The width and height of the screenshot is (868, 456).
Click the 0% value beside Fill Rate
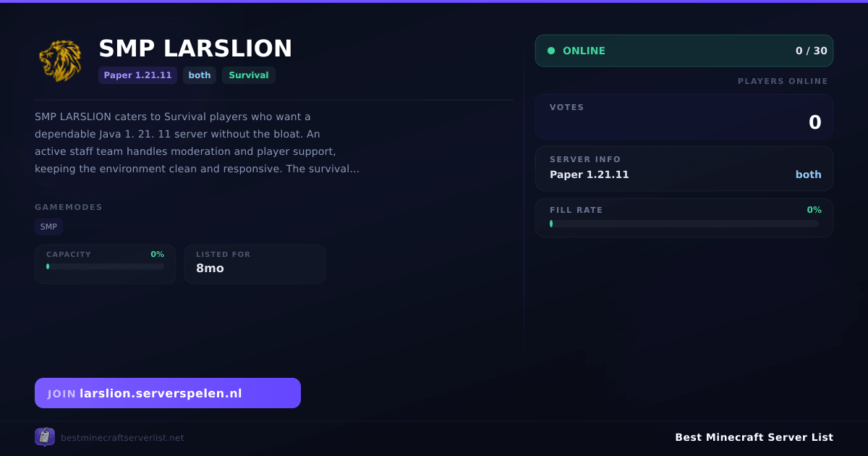tap(814, 210)
